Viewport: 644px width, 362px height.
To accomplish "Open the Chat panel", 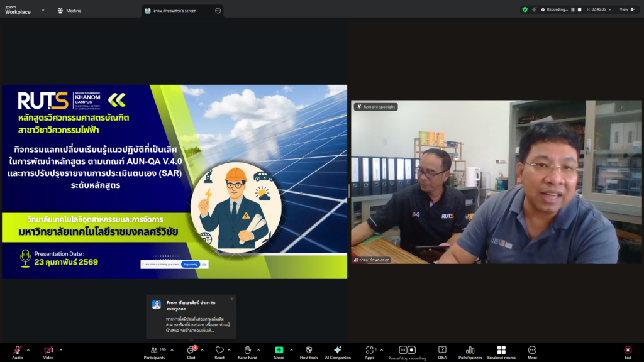I will (x=191, y=350).
